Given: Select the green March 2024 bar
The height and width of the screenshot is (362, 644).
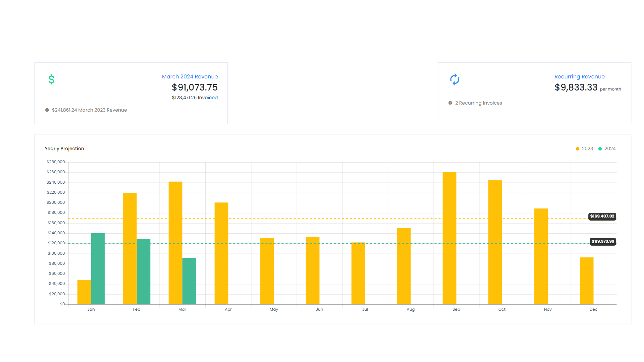Looking at the screenshot, I should click(189, 281).
